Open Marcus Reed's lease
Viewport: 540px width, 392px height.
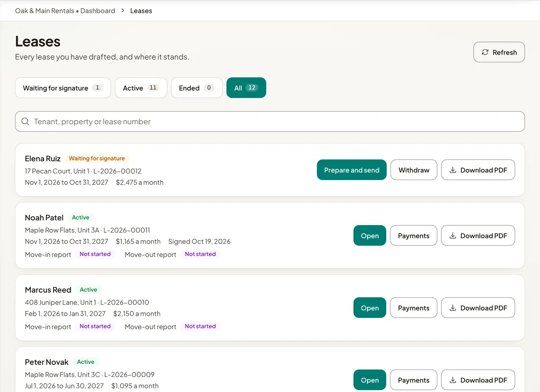tap(370, 308)
